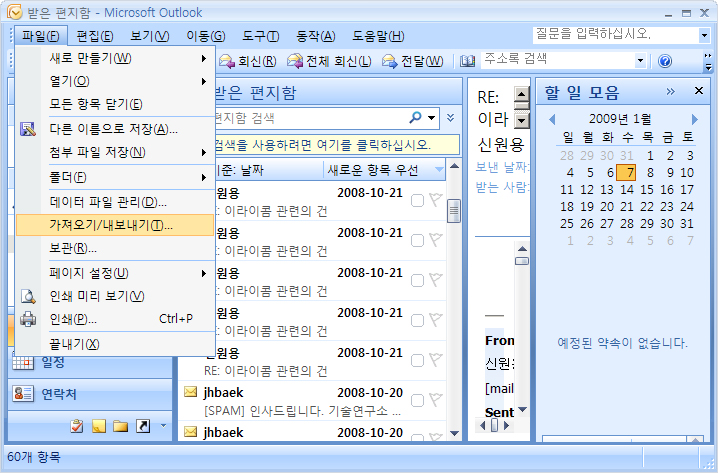Toggle category box on second 2008-10-21 message
The image size is (718, 473).
tap(417, 240)
